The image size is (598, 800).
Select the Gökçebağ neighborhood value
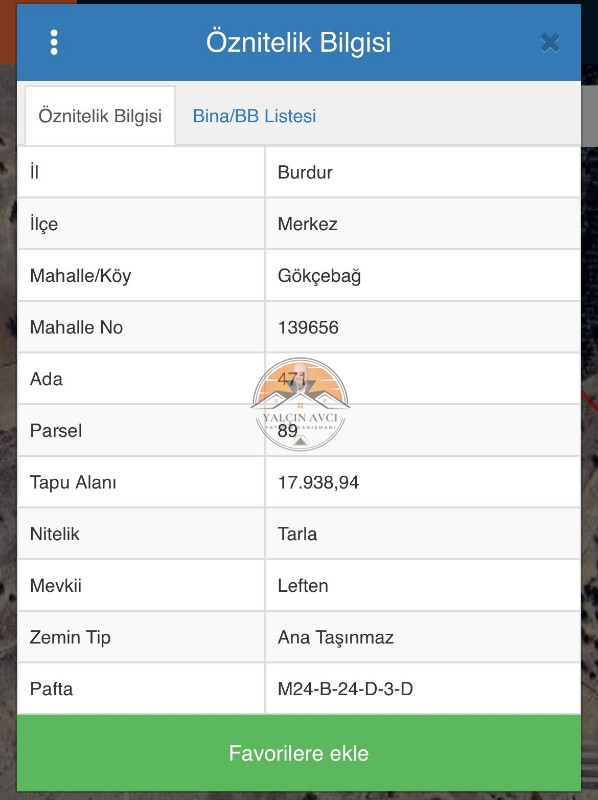pos(319,276)
